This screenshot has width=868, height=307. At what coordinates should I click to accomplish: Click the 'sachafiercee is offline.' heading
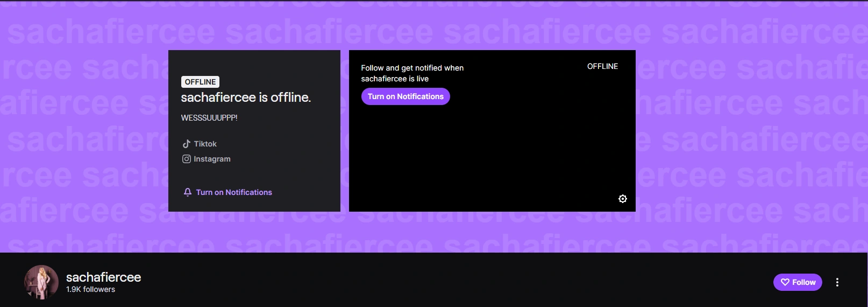pyautogui.click(x=246, y=97)
